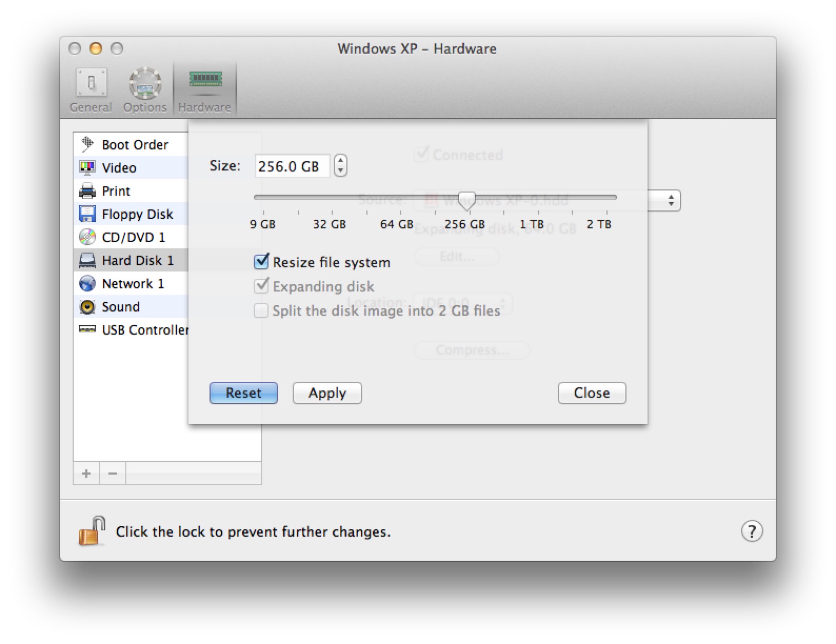Switch to the Options tab
This screenshot has height=644, width=836.
145,90
